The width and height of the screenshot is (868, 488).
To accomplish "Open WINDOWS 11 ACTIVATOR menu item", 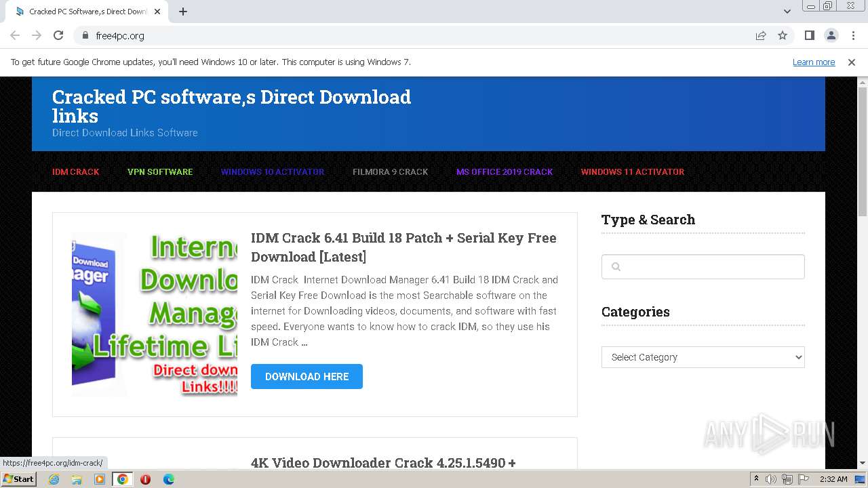I will pos(633,172).
